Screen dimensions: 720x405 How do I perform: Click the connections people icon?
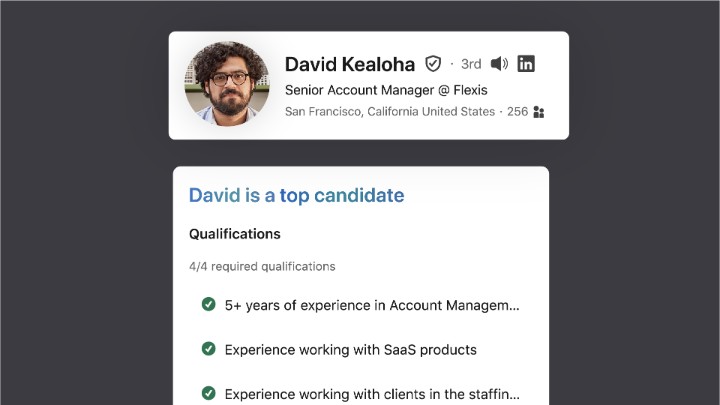click(x=539, y=112)
